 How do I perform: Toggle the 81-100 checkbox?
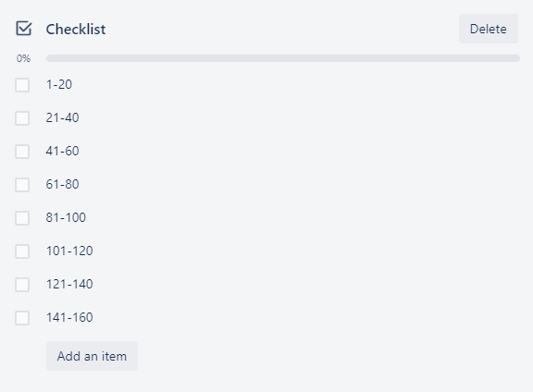pyautogui.click(x=22, y=218)
